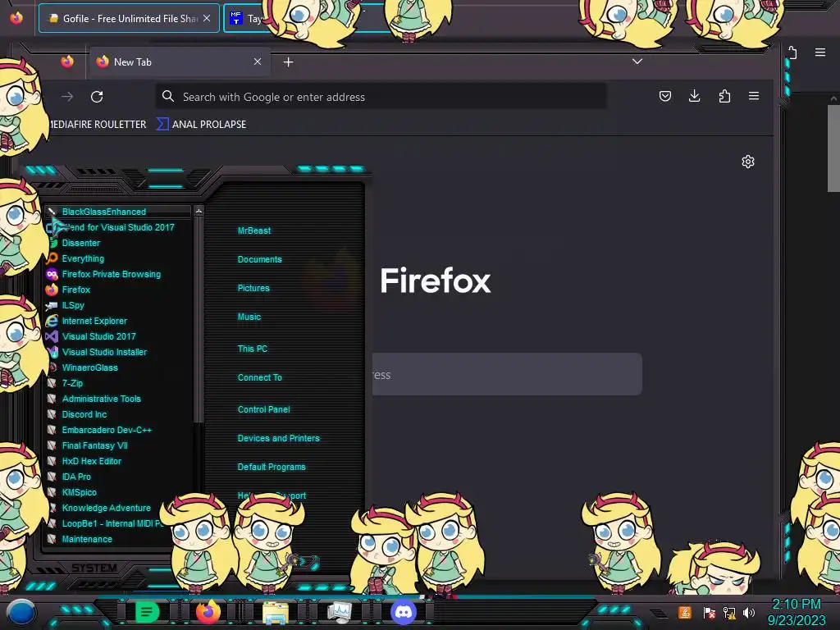Open Firefox extensions puzzle icon
The width and height of the screenshot is (840, 630).
(724, 96)
